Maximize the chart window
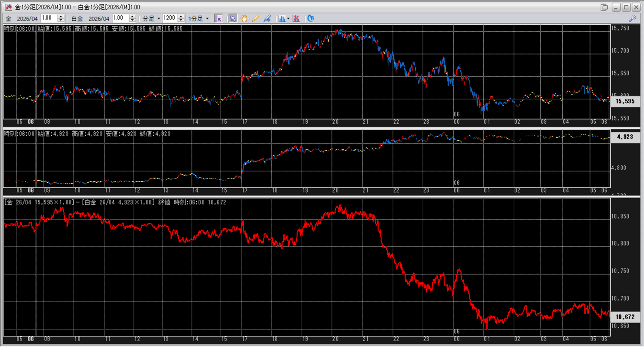 (x=626, y=7)
